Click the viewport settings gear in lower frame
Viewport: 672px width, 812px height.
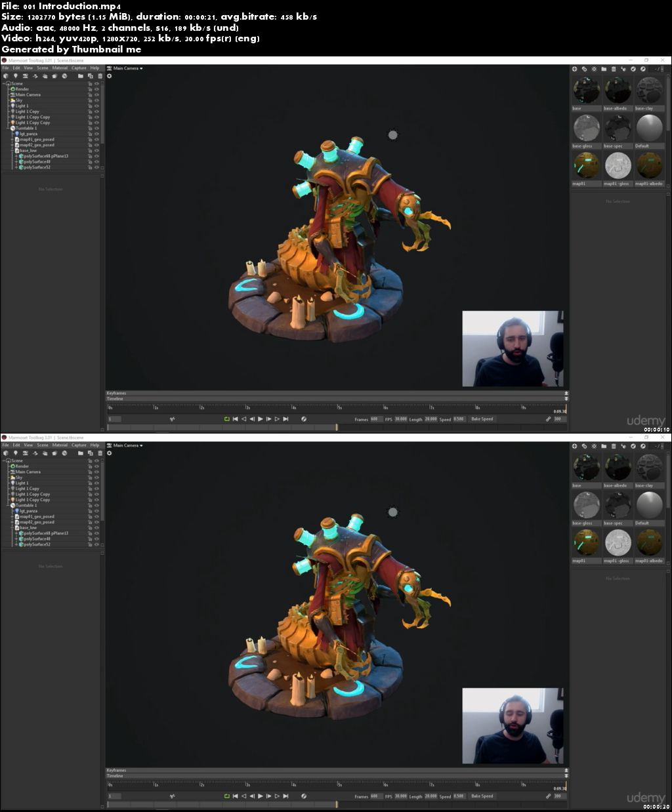(109, 453)
